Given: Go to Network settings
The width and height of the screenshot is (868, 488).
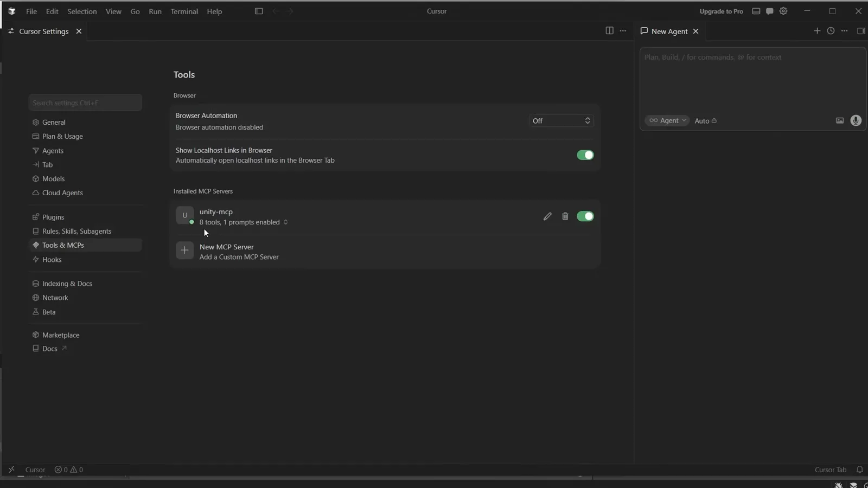Looking at the screenshot, I should point(85,298).
